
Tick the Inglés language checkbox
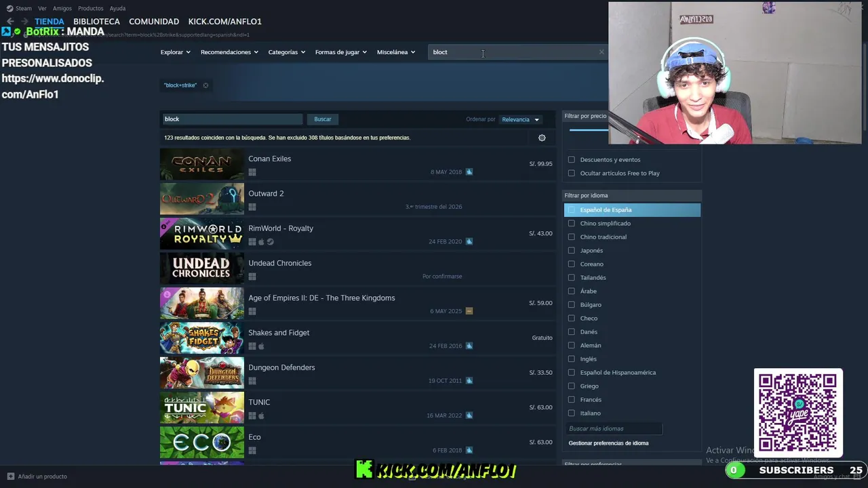(x=572, y=359)
